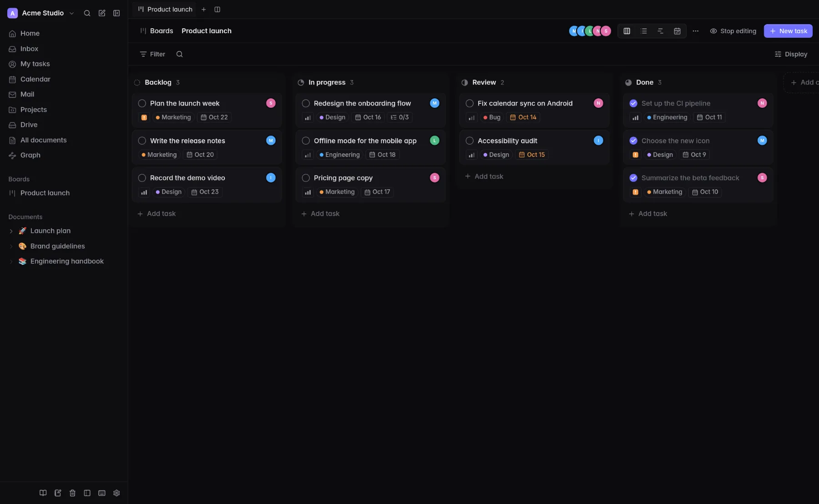Expand the Launch plan document

point(11,231)
